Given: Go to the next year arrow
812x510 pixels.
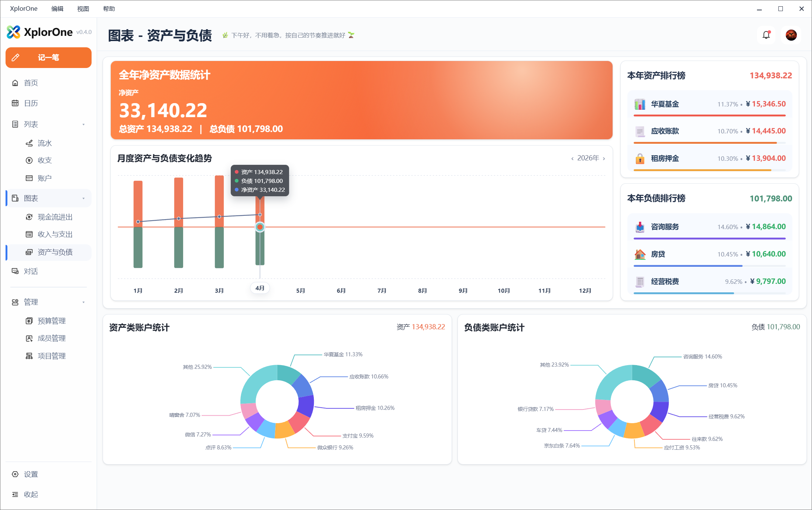Looking at the screenshot, I should click(x=604, y=159).
